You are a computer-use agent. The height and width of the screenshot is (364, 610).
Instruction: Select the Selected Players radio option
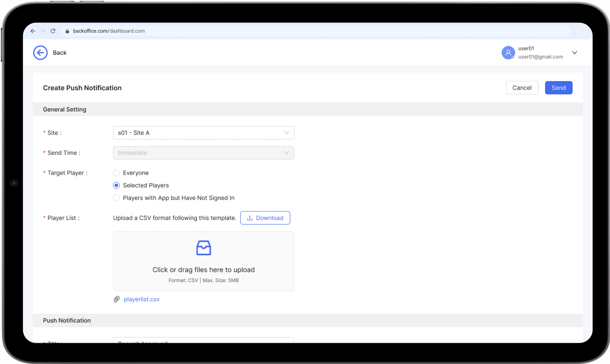point(116,185)
